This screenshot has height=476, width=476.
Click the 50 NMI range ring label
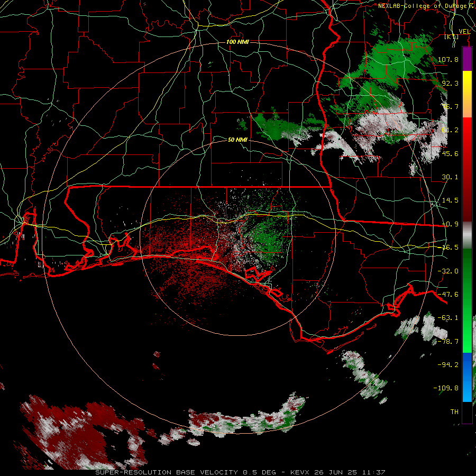(237, 140)
